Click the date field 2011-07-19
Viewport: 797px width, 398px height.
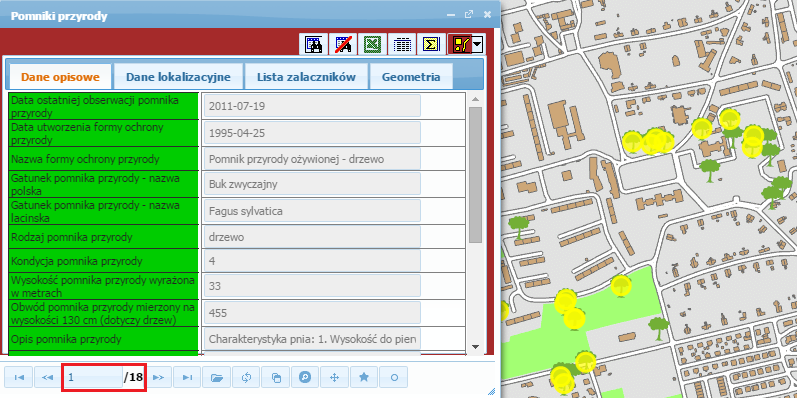click(312, 106)
